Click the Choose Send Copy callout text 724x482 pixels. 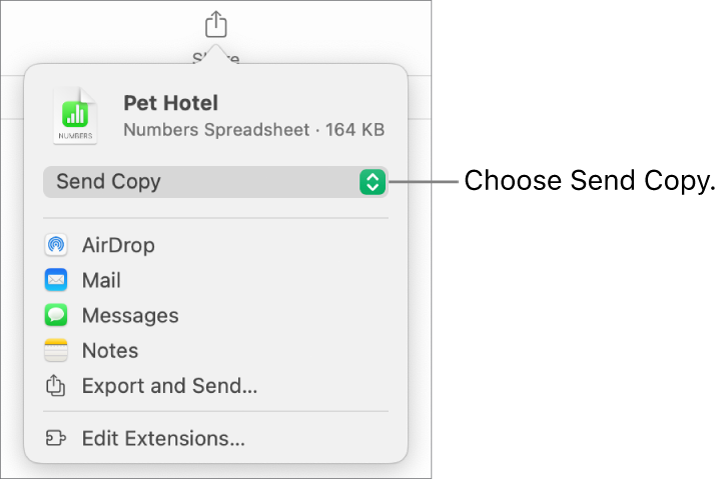point(591,181)
